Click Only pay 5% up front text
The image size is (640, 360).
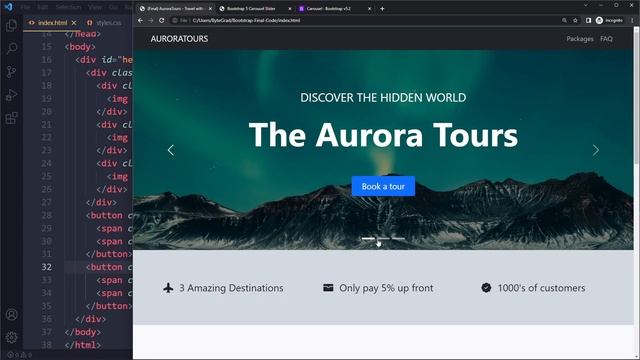(386, 288)
